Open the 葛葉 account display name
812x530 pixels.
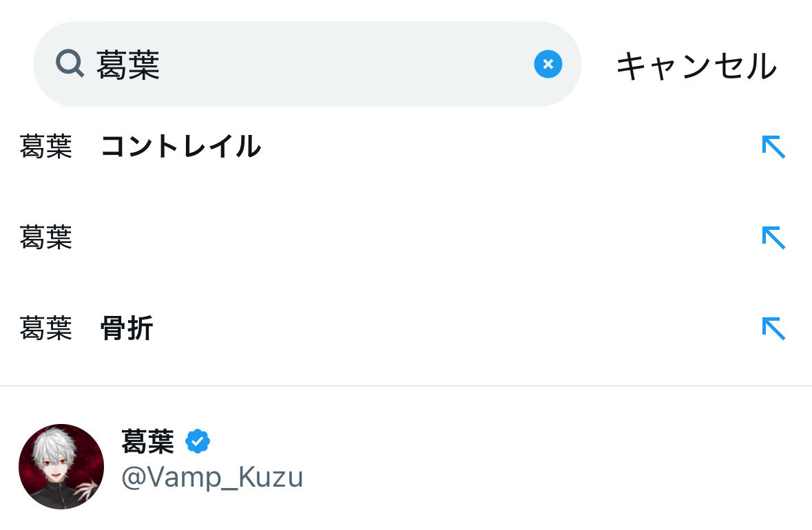point(147,441)
